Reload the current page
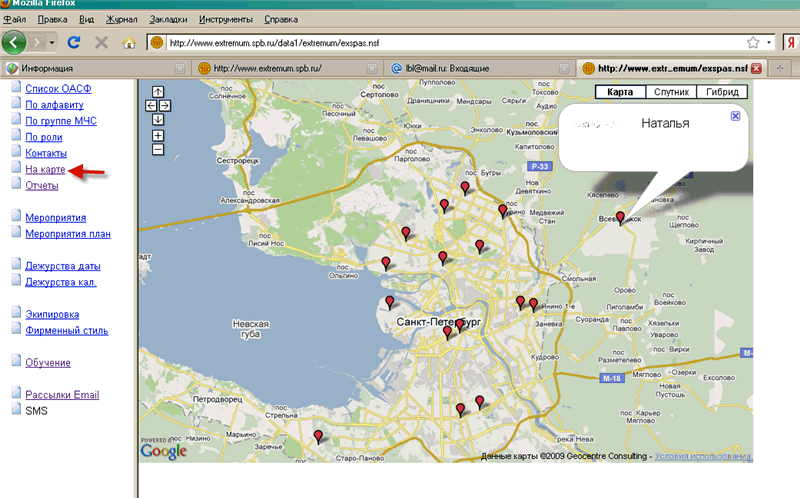 (x=74, y=42)
